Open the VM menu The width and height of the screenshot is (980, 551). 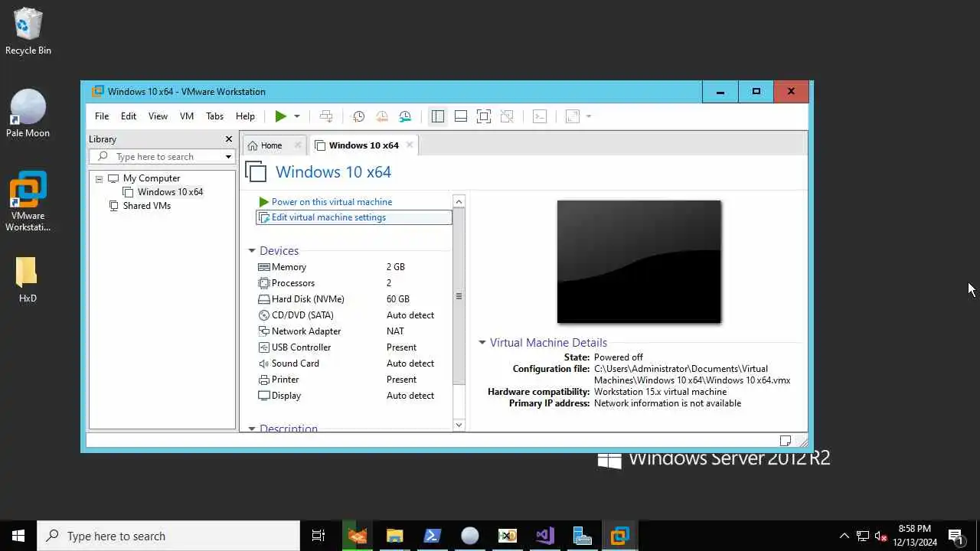[x=187, y=116]
